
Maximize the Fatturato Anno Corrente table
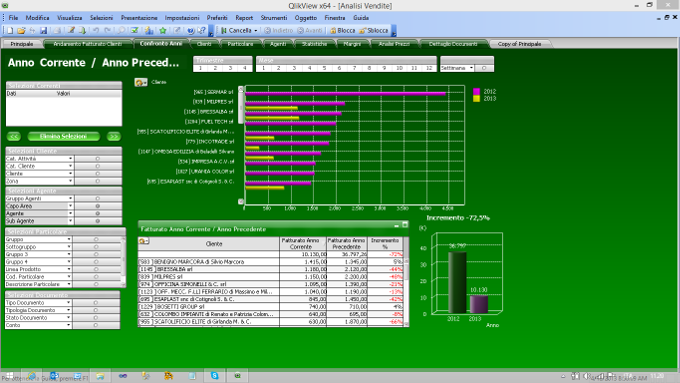405,225
